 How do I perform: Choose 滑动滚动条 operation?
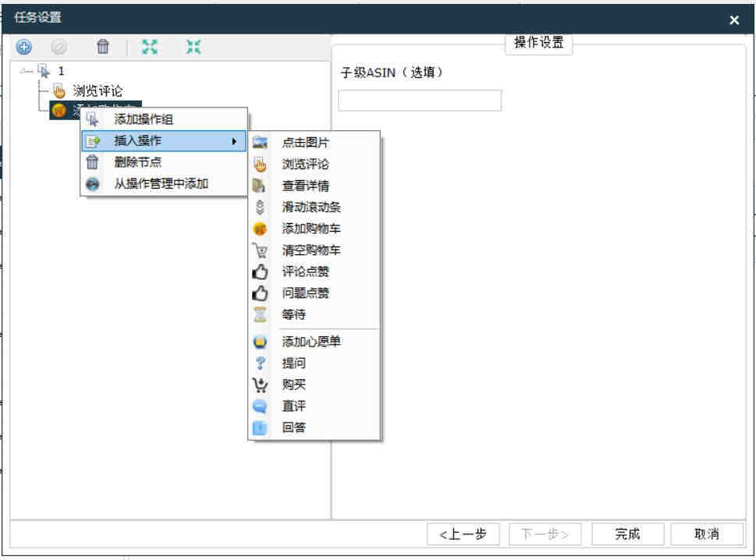click(x=311, y=207)
